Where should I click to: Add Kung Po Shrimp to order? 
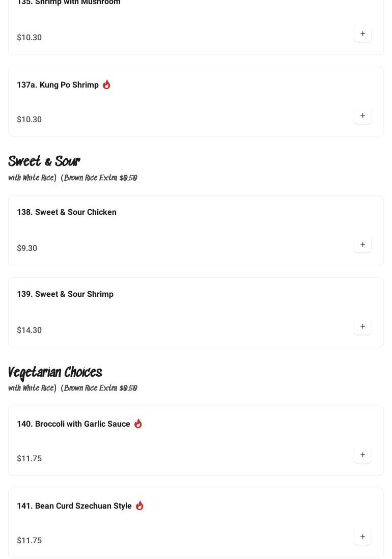pos(362,116)
